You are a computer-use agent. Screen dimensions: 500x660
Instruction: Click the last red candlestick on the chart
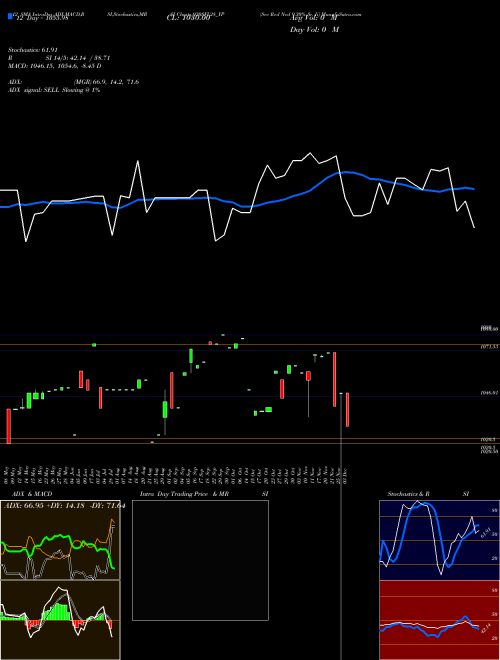[348, 410]
